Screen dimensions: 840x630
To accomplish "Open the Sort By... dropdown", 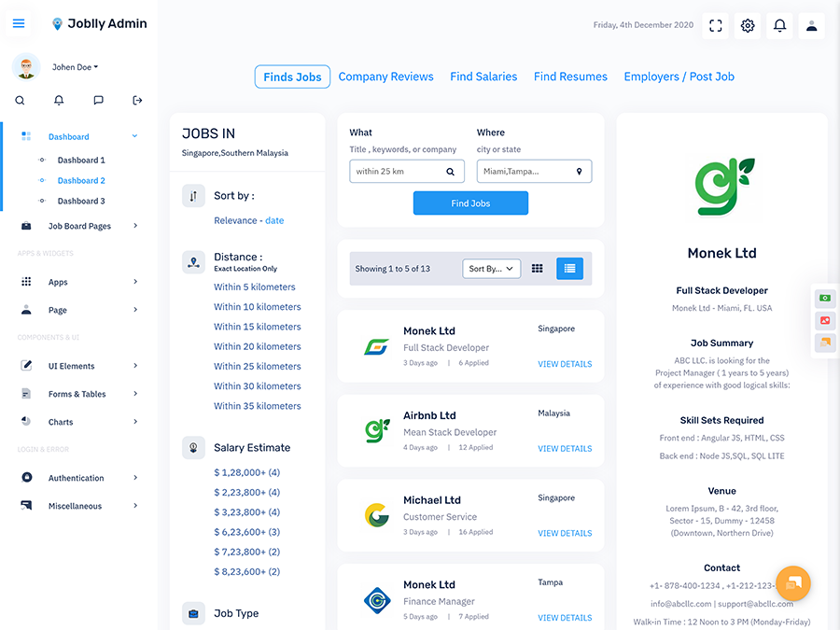I will tap(491, 269).
